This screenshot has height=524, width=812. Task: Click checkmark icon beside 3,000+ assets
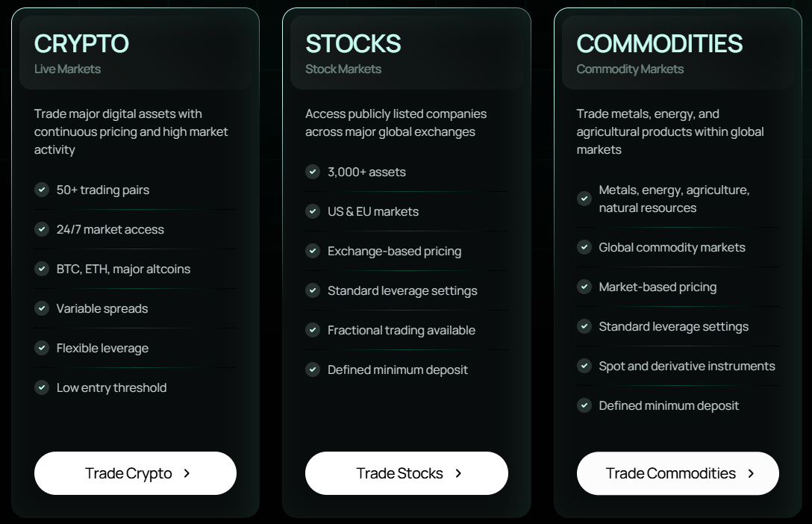[313, 172]
